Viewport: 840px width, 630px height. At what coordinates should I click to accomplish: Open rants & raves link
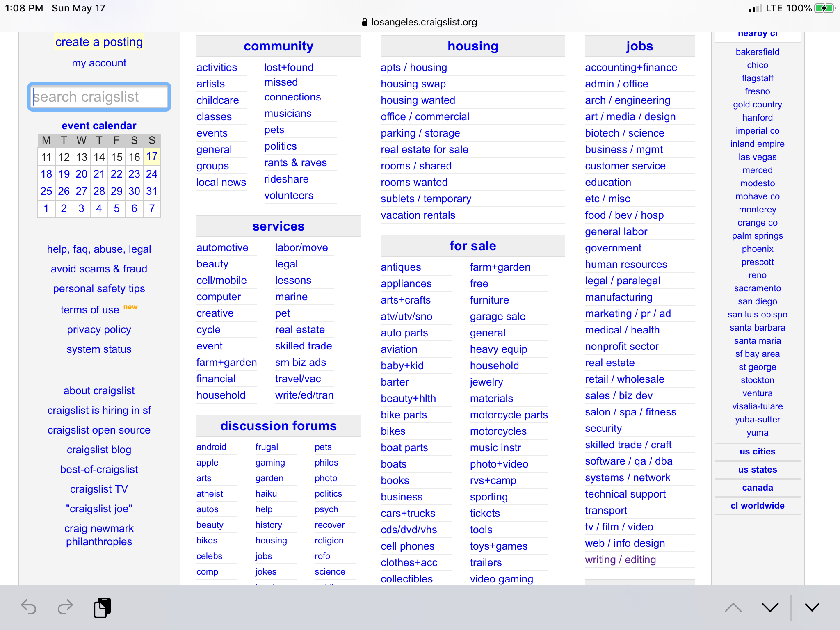(x=295, y=162)
